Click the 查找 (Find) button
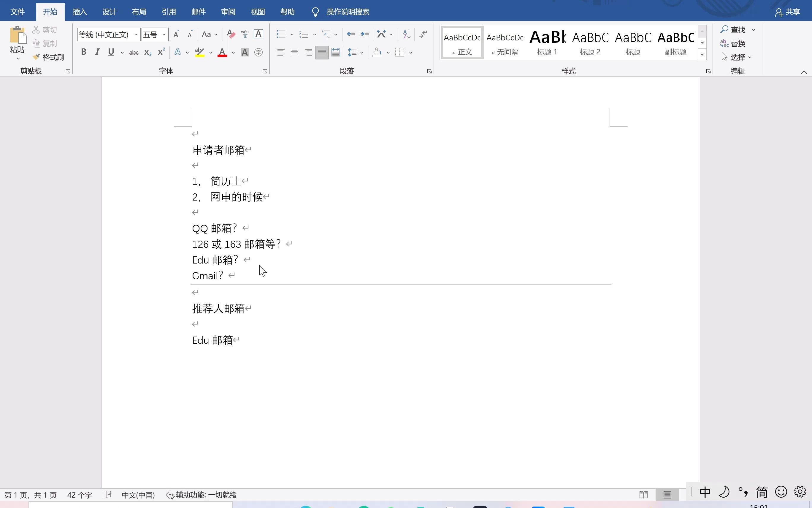Screen dimensions: 812x508 pos(733,30)
